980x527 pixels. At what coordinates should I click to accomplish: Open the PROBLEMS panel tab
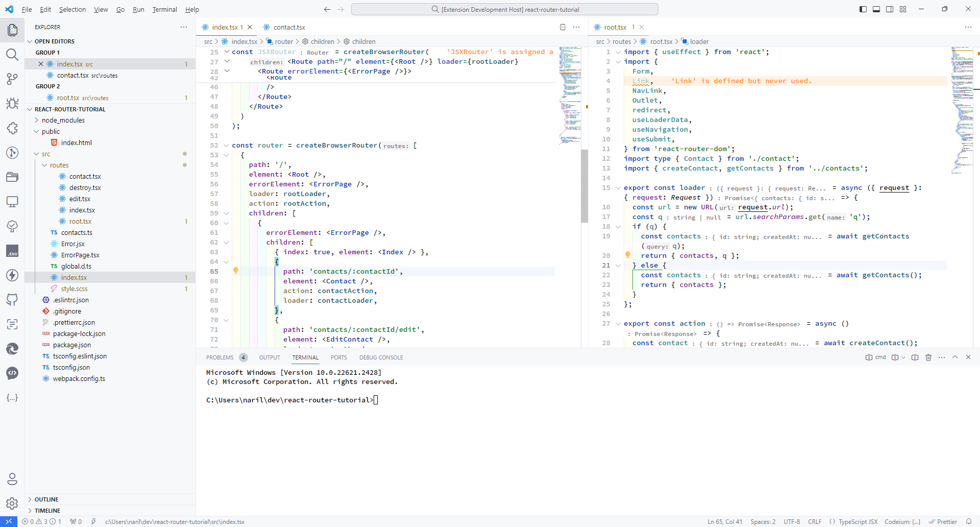tap(221, 357)
